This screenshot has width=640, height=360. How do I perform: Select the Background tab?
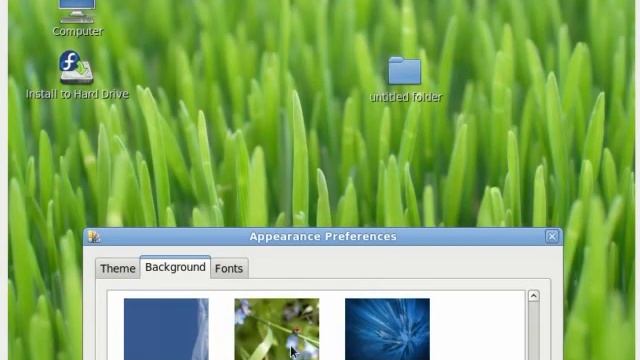(175, 267)
